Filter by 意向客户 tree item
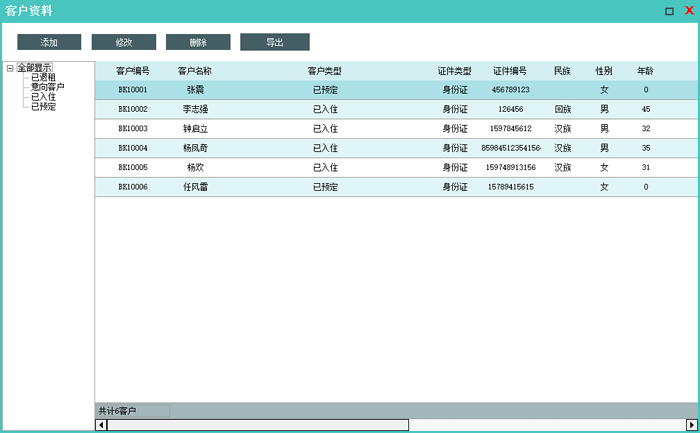 point(47,87)
